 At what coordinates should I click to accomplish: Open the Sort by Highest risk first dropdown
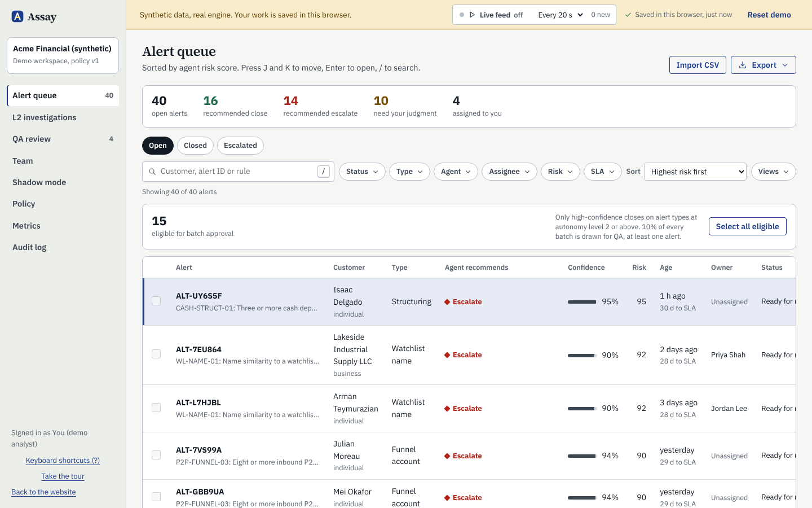[695, 172]
